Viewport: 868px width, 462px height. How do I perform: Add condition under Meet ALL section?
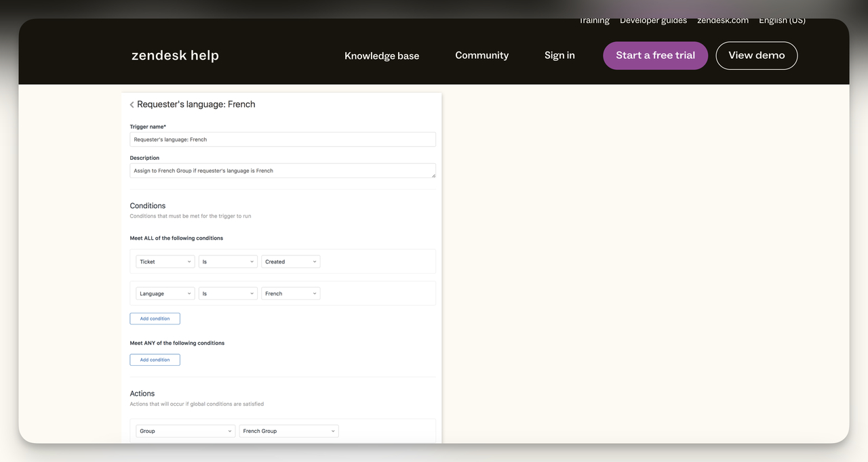click(155, 318)
